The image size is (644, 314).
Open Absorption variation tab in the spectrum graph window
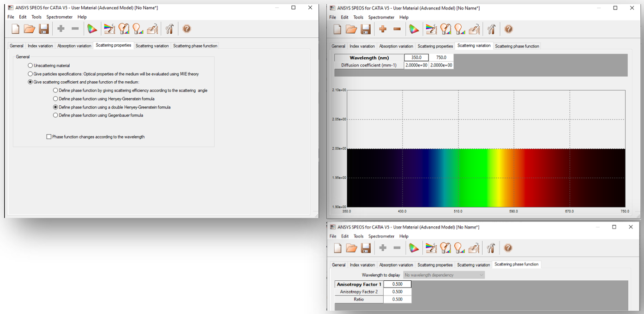click(x=396, y=46)
